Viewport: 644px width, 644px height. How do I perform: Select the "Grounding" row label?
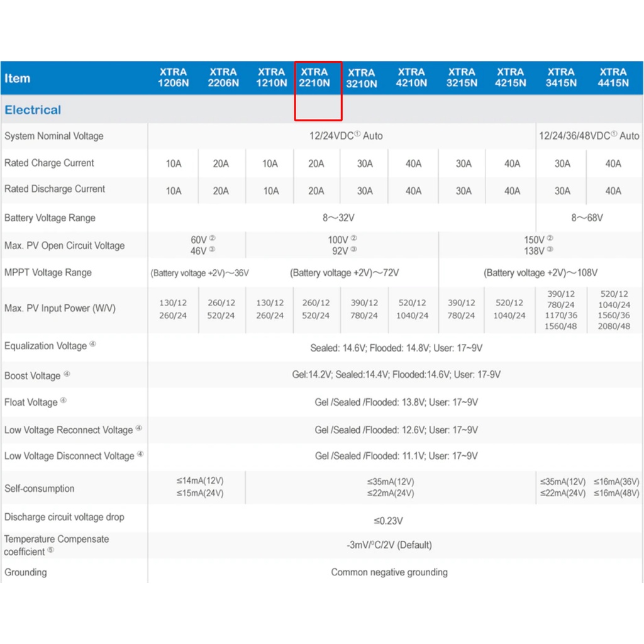coord(25,572)
